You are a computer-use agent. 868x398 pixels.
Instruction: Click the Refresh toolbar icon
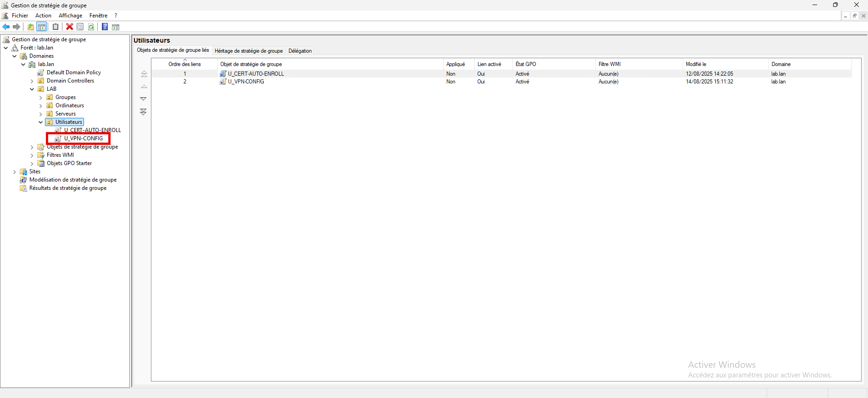pos(91,27)
